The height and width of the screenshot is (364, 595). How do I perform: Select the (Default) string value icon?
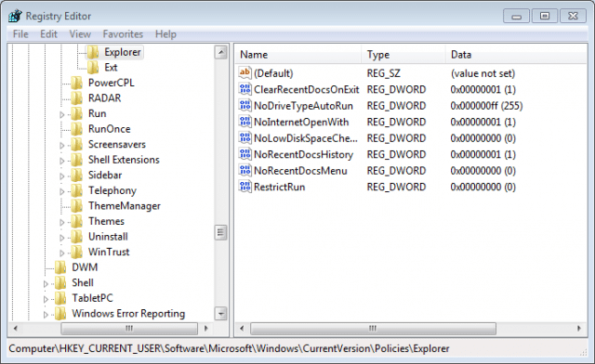[245, 72]
